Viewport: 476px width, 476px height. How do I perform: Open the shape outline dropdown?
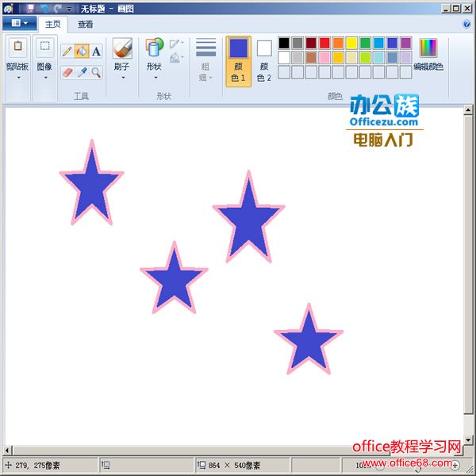point(177,44)
